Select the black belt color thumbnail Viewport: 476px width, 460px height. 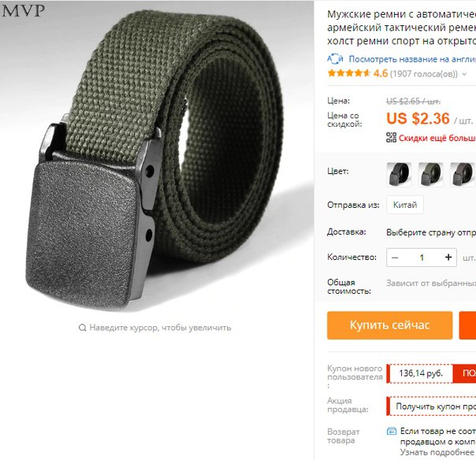click(399, 175)
